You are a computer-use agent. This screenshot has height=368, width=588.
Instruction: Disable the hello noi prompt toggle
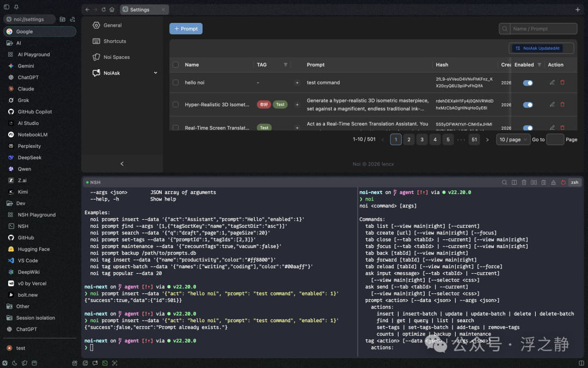point(528,83)
